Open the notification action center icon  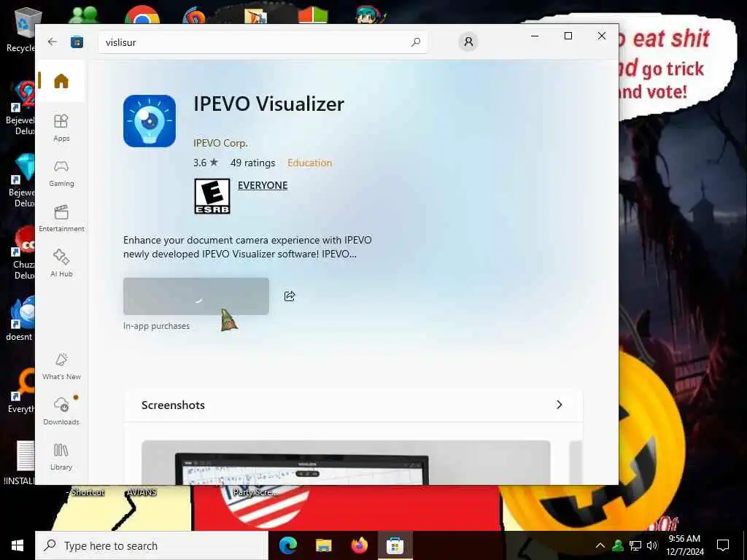coord(723,545)
